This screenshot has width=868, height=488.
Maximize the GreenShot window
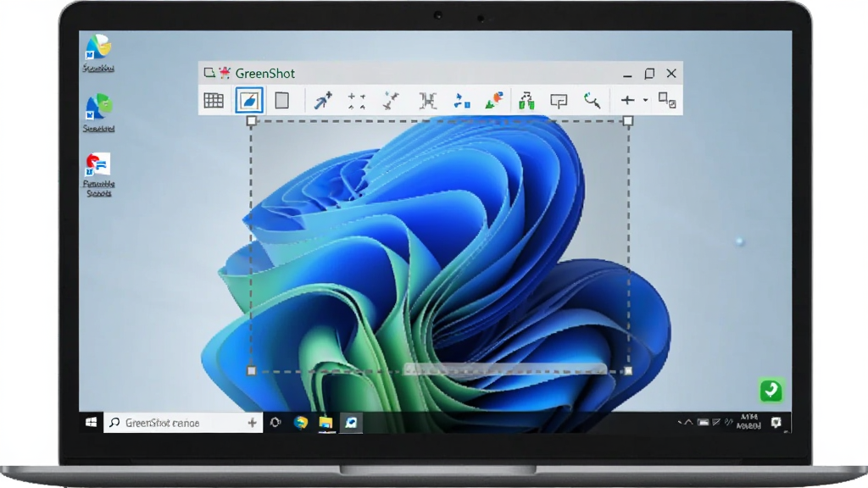(x=649, y=74)
